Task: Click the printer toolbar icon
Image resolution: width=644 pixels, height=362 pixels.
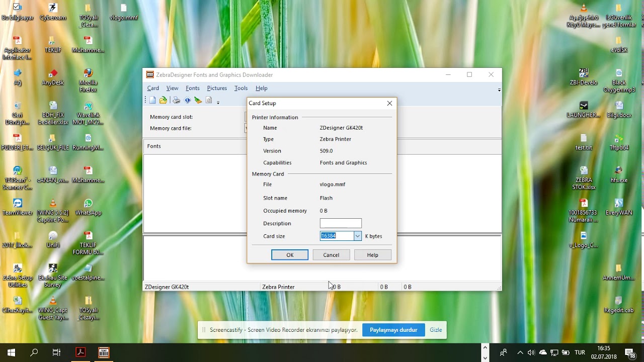Action: [x=176, y=101]
